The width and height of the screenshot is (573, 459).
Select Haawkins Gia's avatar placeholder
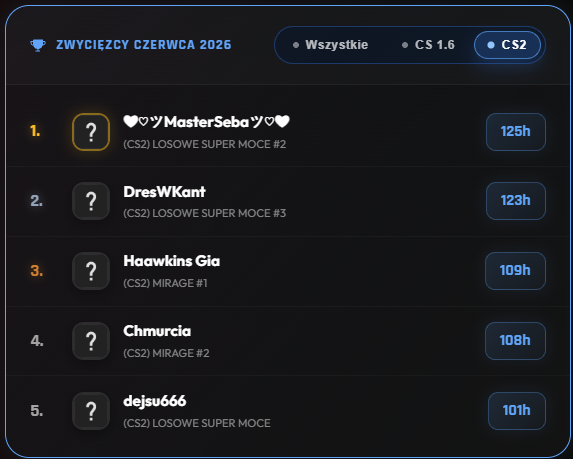click(x=91, y=271)
